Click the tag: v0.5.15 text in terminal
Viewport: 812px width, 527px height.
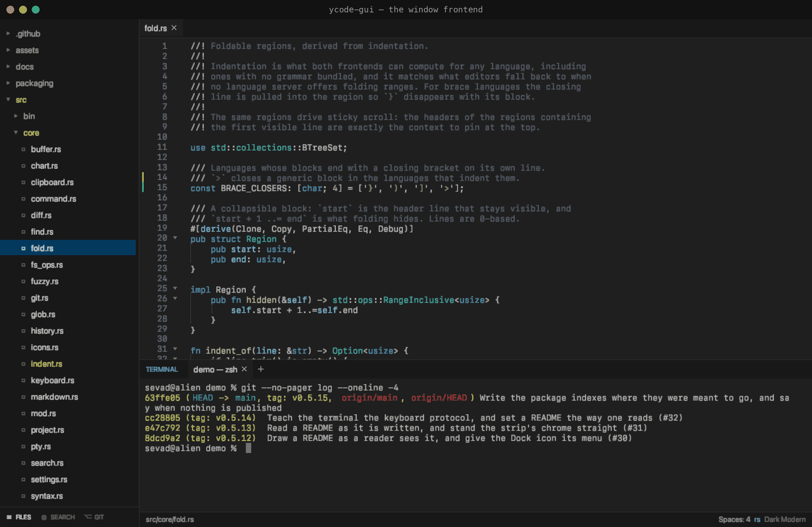tap(298, 398)
